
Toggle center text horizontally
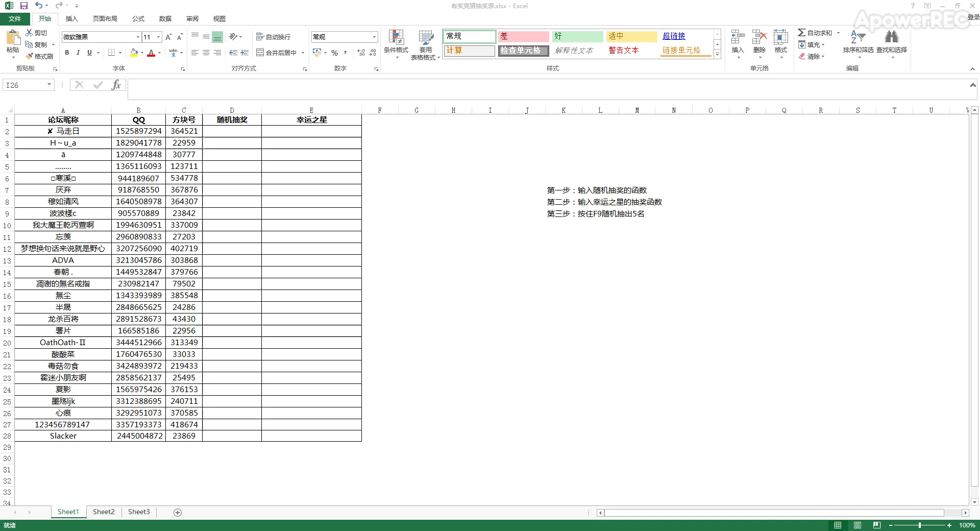pyautogui.click(x=206, y=53)
